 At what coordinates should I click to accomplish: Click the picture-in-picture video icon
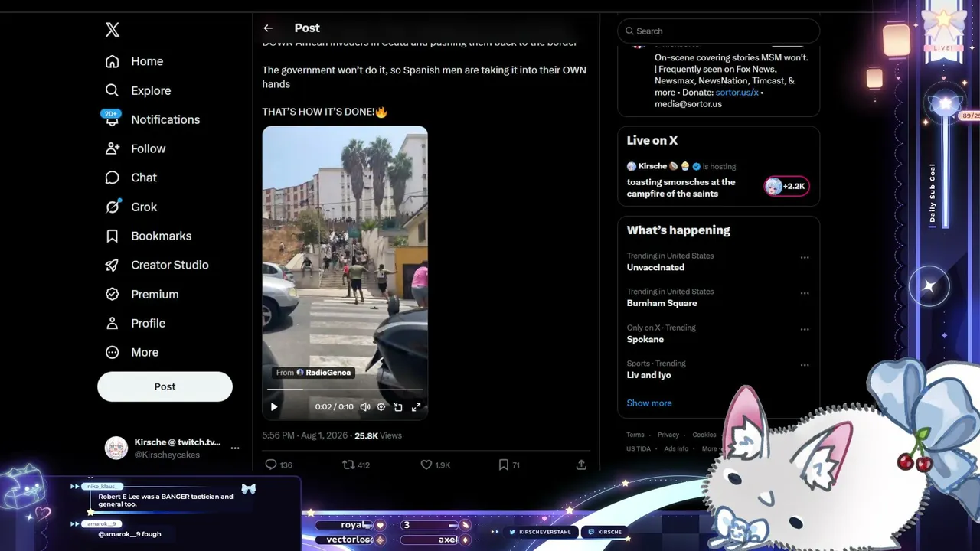pos(398,407)
